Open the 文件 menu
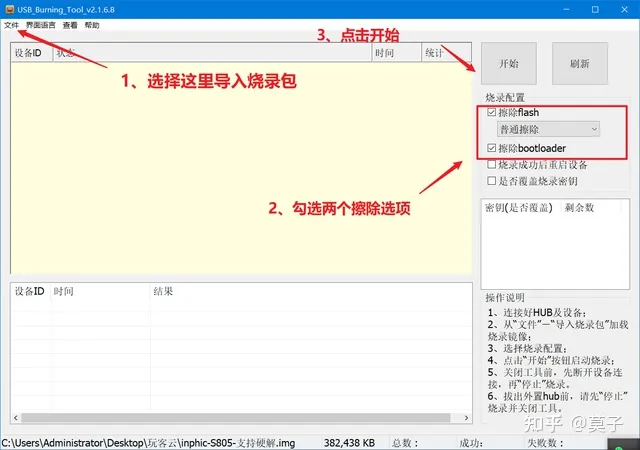Image resolution: width=640 pixels, height=450 pixels. coord(11,25)
